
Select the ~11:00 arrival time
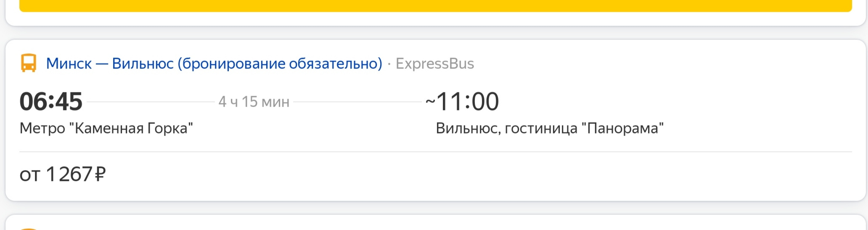(462, 102)
